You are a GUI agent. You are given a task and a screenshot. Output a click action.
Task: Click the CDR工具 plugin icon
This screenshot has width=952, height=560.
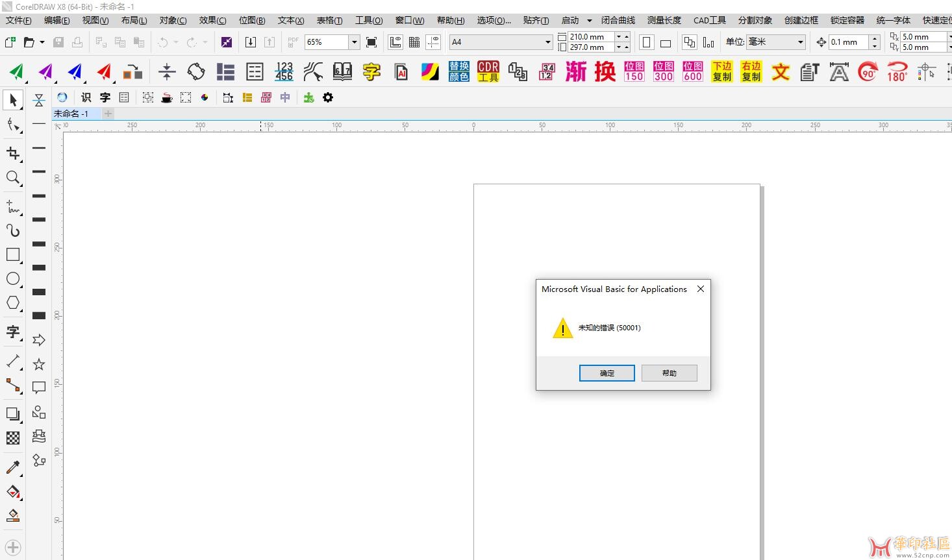click(x=488, y=71)
